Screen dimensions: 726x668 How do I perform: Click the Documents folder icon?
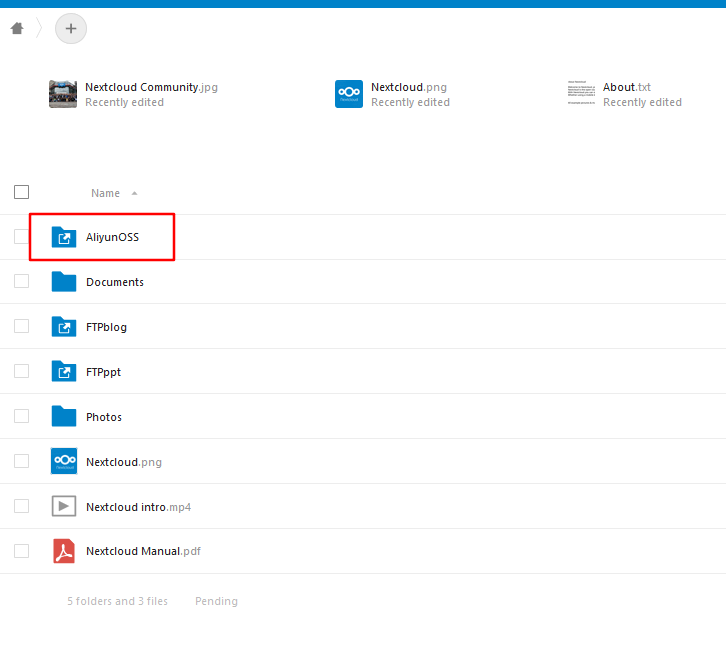[64, 281]
